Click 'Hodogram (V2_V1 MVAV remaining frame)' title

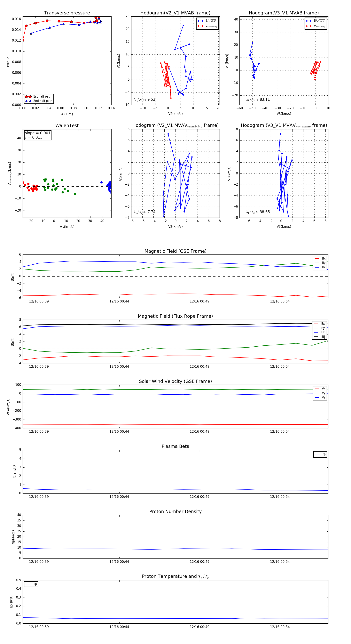pos(175,125)
